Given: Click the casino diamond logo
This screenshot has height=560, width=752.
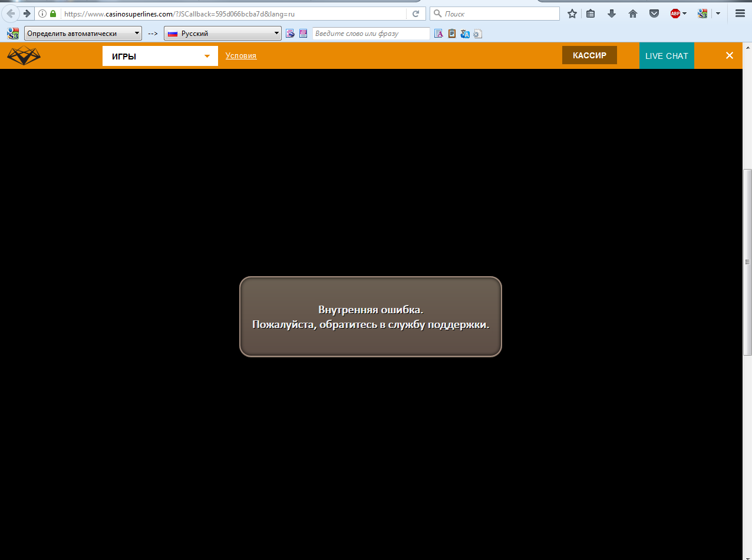Looking at the screenshot, I should tap(24, 55).
